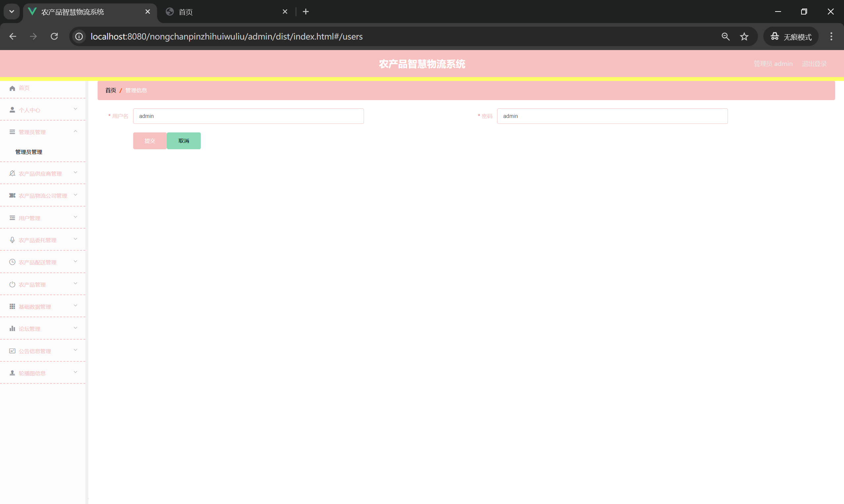
Task: Expand the 用户管理 menu chevron
Action: click(x=75, y=217)
